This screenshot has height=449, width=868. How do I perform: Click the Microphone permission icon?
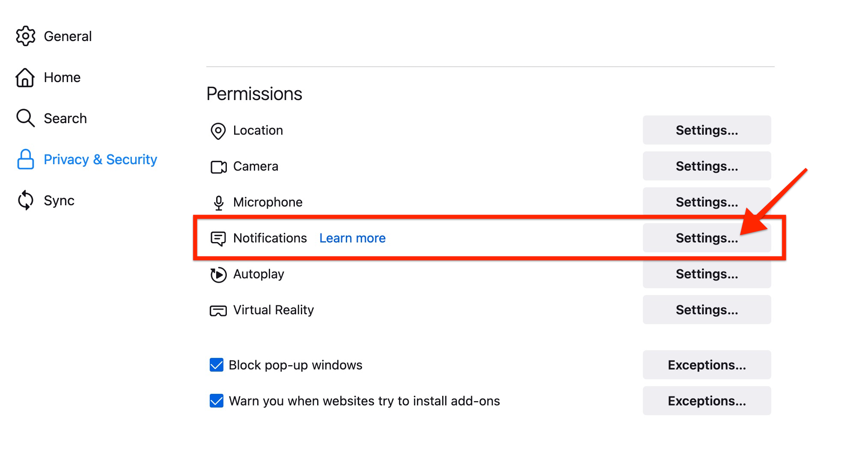click(218, 203)
